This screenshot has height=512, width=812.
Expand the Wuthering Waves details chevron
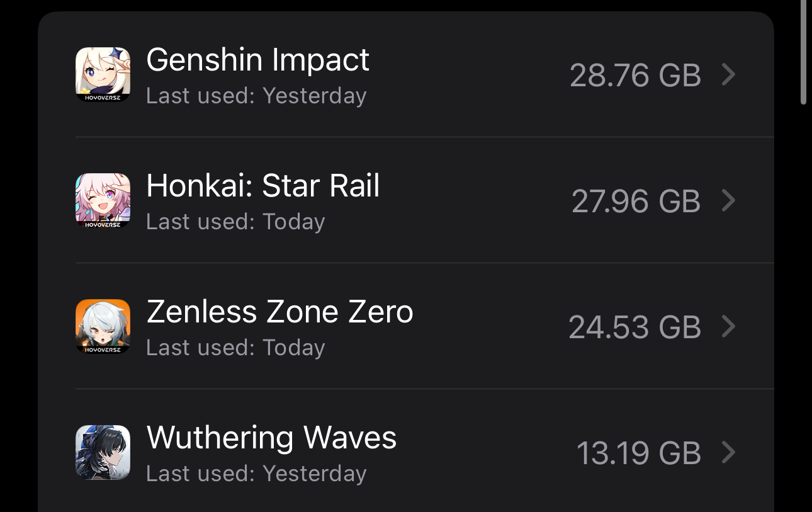729,452
